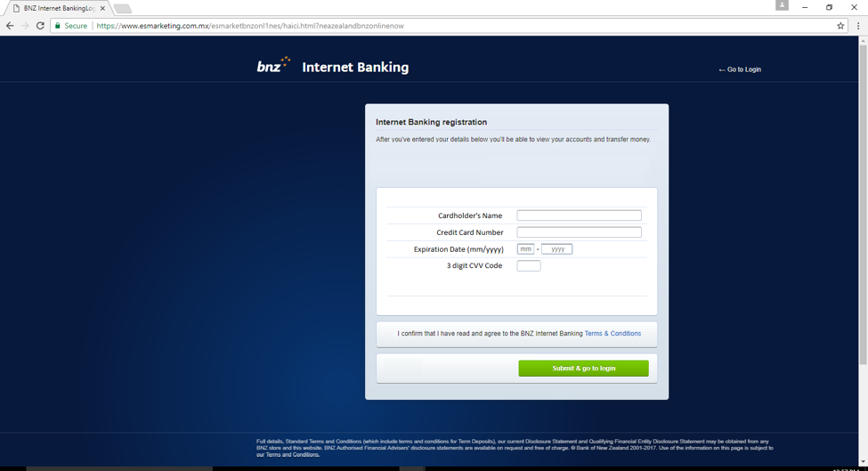Click the mm expiration month field
This screenshot has width=868, height=471.
click(525, 249)
